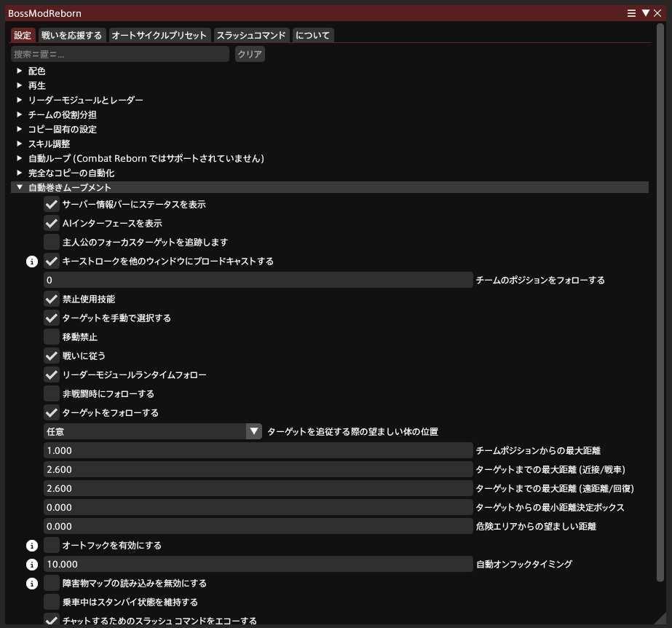Click info icon beside キーストローク broadcast option

coord(32,262)
